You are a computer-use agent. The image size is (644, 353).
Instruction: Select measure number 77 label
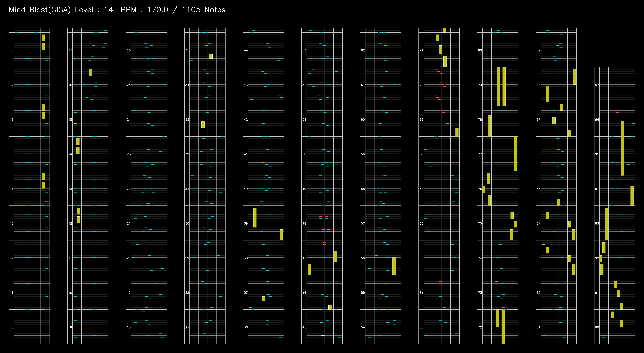480,154
